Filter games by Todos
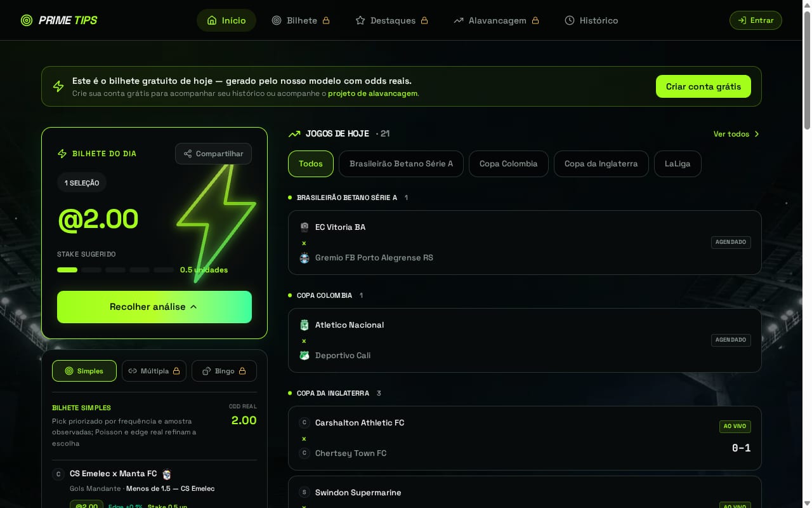Image resolution: width=812 pixels, height=508 pixels. (311, 164)
